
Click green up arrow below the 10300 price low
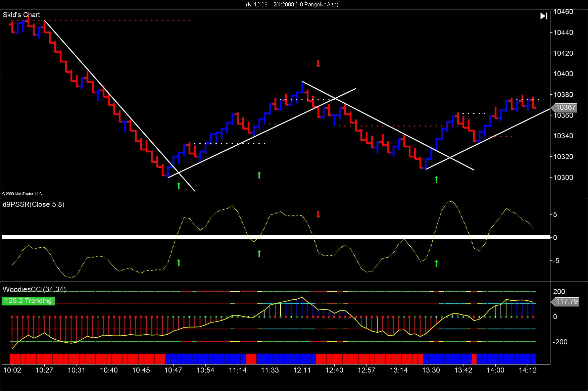pyautogui.click(x=179, y=186)
